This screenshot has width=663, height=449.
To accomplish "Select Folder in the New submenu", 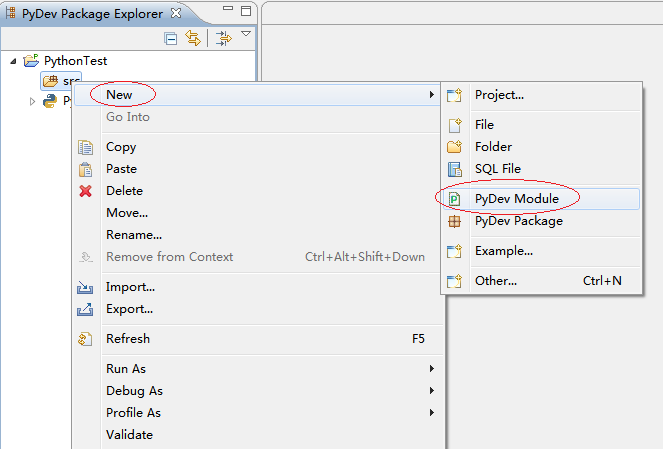I will pyautogui.click(x=493, y=147).
